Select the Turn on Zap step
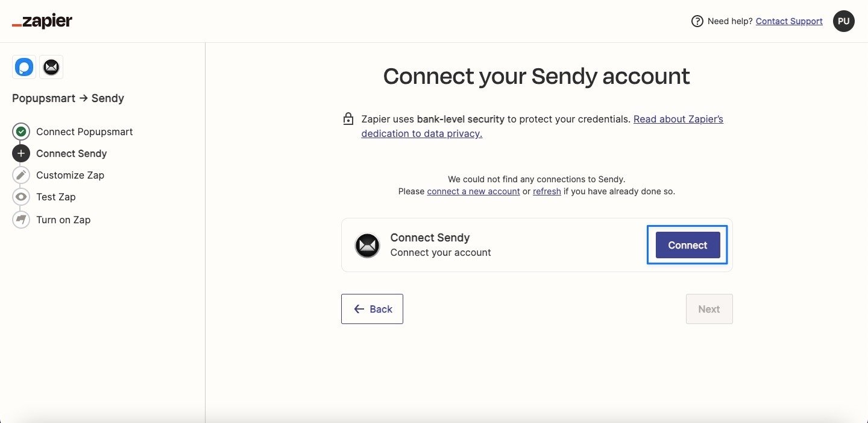 tap(63, 220)
